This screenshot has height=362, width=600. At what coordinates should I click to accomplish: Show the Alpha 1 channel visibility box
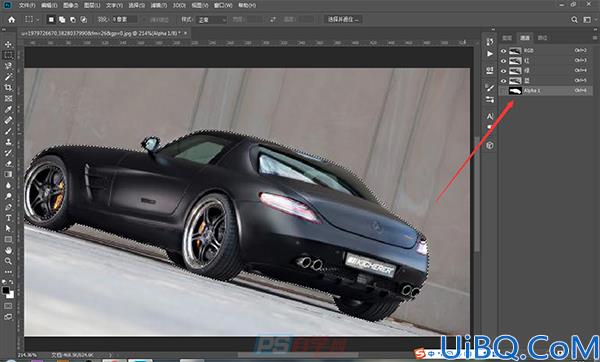point(504,91)
